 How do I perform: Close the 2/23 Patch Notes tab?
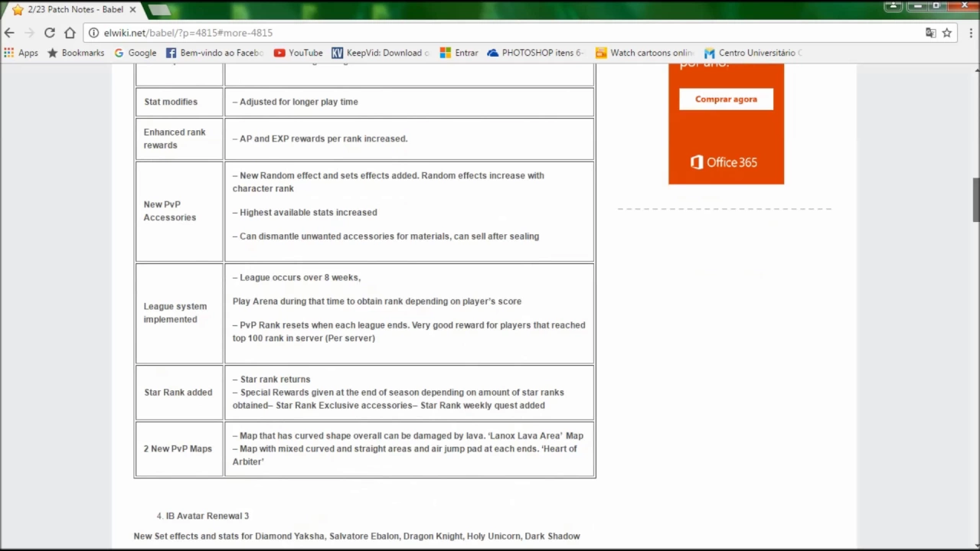click(132, 10)
